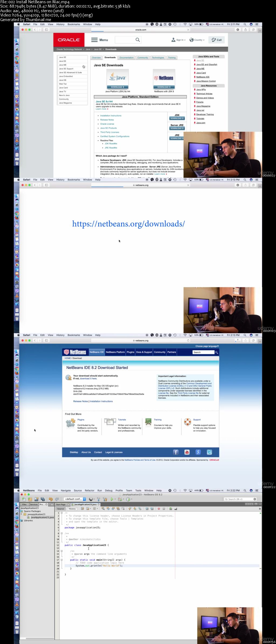Open Docs & Support tab in NetBeans.org navigation

[x=144, y=352]
